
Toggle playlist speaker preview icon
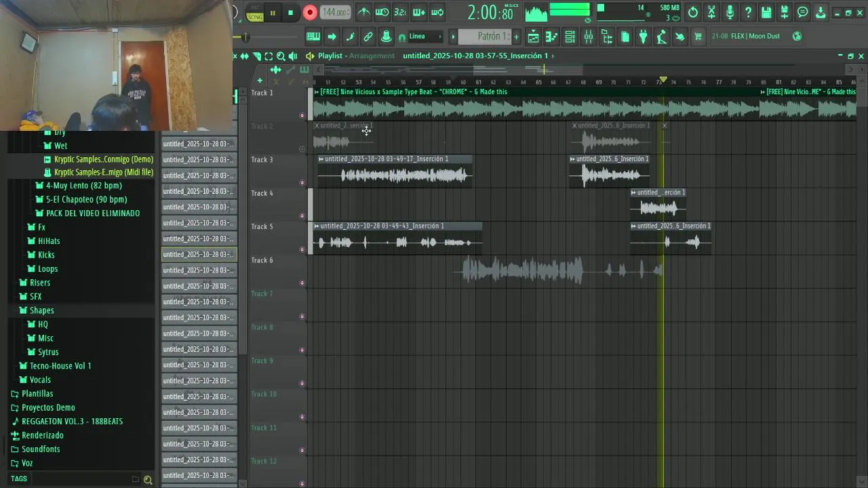[293, 56]
